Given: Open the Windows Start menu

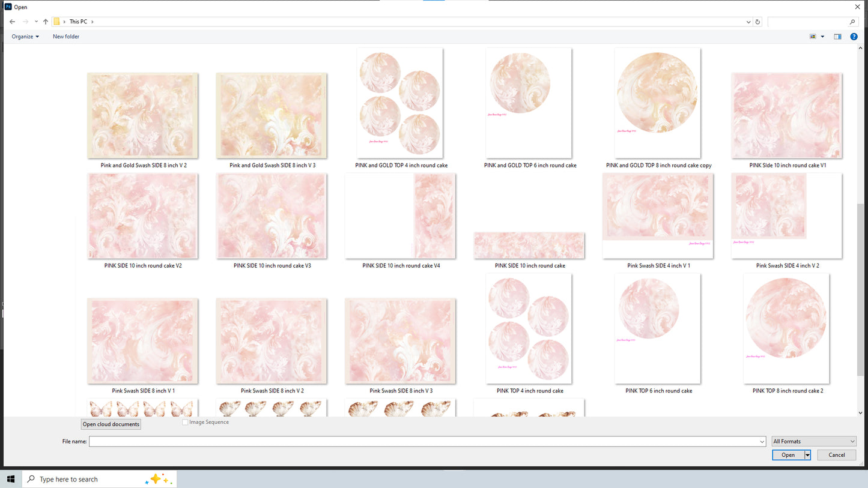Looking at the screenshot, I should 11,479.
